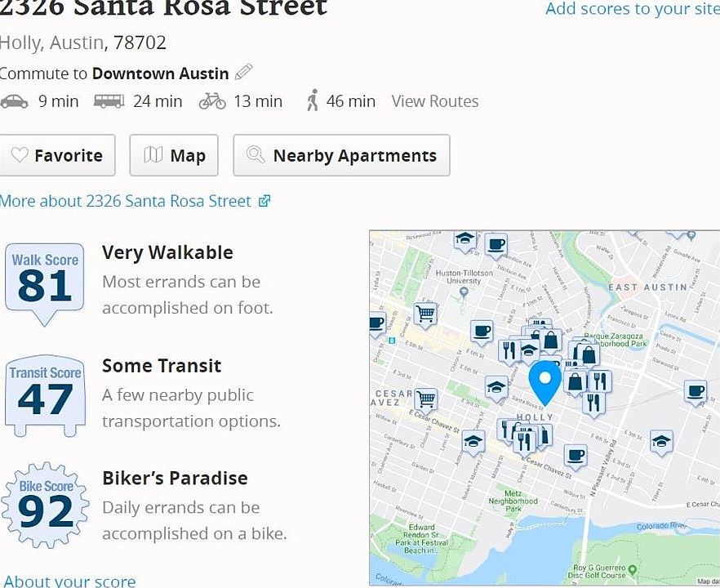Select the walking person commute icon
Screen dimensions: 720x588
tap(312, 101)
